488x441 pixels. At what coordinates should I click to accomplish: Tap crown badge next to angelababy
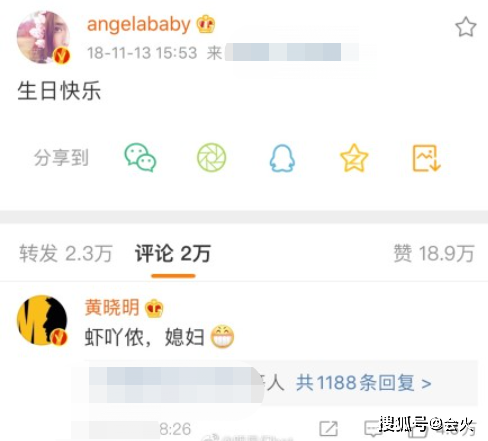pyautogui.click(x=206, y=24)
